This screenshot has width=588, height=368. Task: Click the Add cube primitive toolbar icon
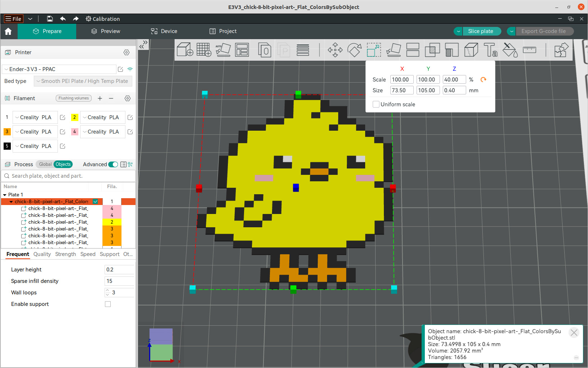(x=185, y=50)
